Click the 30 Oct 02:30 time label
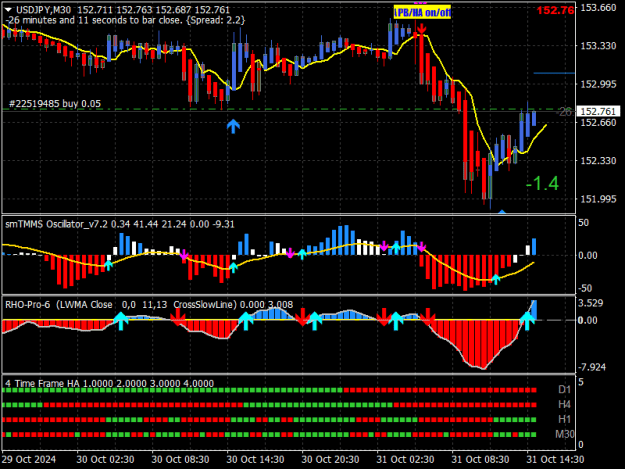This screenshot has width=625, height=469. (x=105, y=459)
